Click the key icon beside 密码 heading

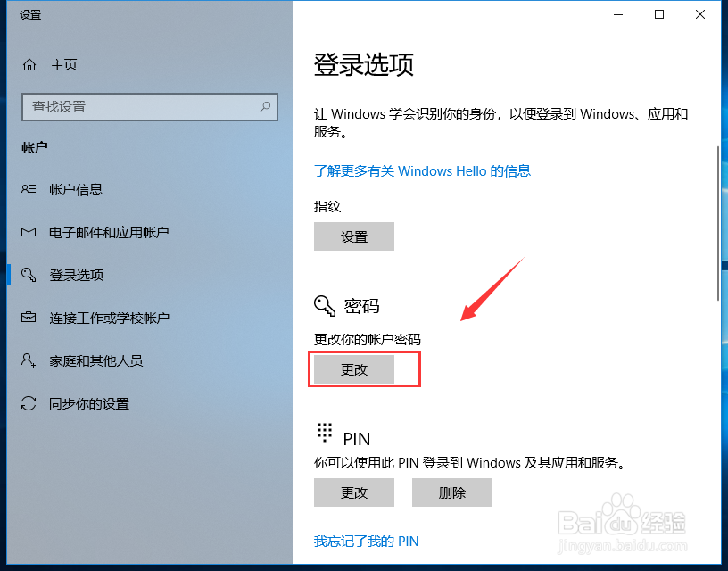pos(325,306)
